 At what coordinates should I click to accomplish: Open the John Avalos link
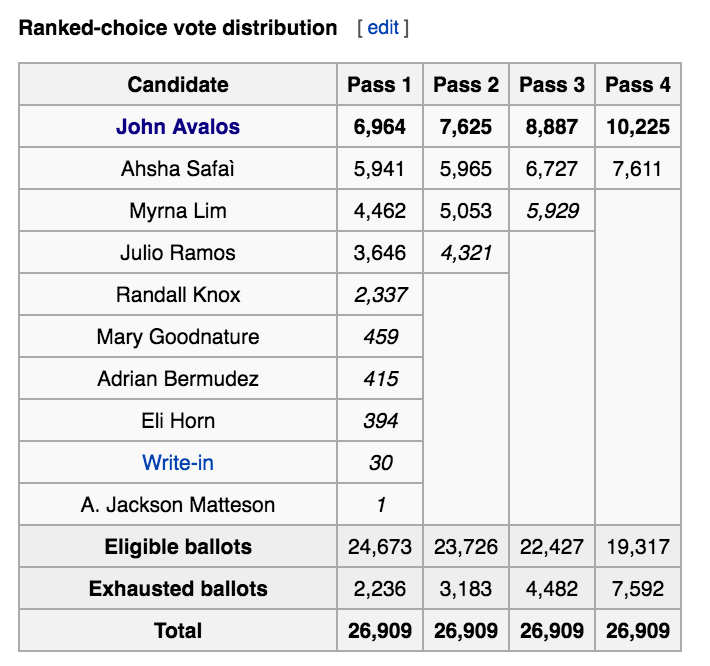tap(178, 127)
